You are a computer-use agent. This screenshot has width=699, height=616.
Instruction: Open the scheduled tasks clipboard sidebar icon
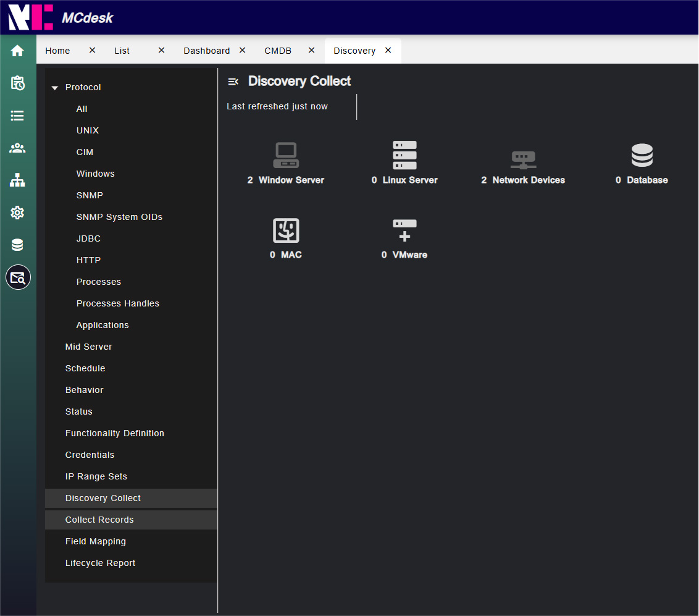coord(17,83)
